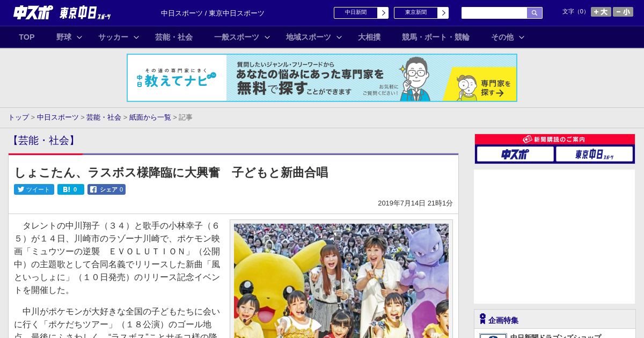This screenshot has width=644, height=338.
Task: Click the 中日新聞ドラゴンズショップ thumbnail
Action: 493,336
